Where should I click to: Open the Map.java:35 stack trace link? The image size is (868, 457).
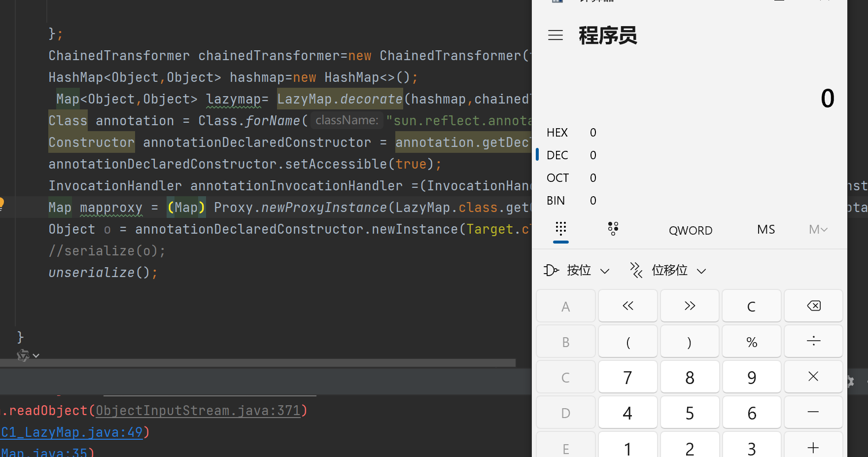44,452
